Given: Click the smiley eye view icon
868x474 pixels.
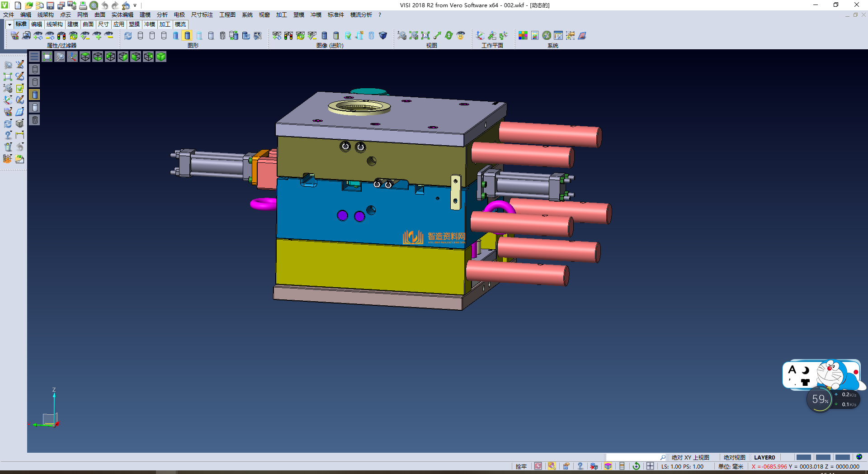Looking at the screenshot, I should pyautogui.click(x=461, y=36).
